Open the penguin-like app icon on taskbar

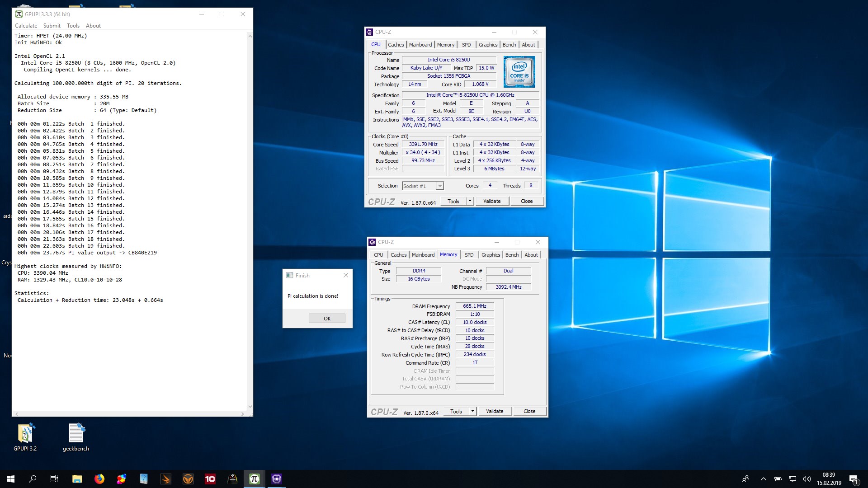232,479
